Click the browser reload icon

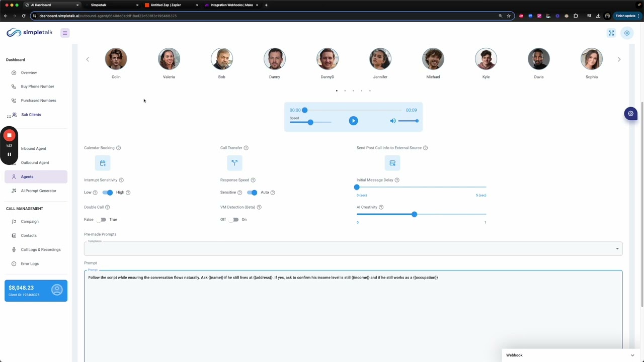(24, 16)
